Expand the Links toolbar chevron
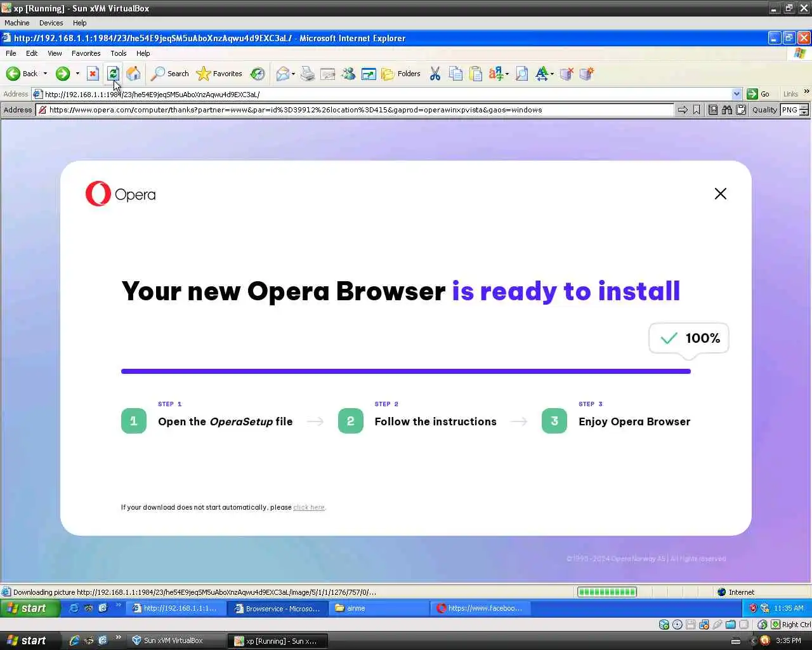Image resolution: width=812 pixels, height=650 pixels. click(x=806, y=92)
